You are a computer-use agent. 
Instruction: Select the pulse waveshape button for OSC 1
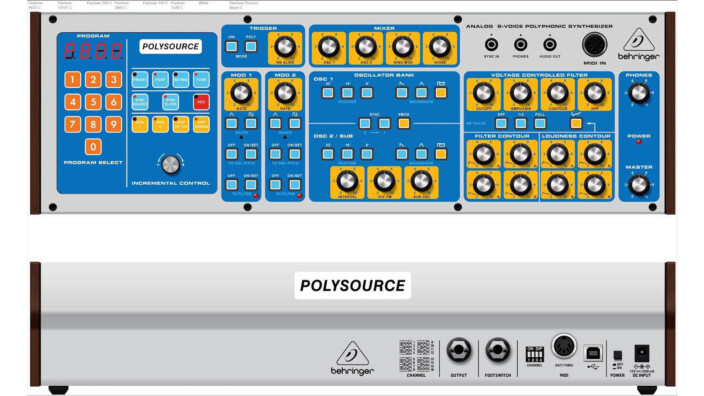click(x=441, y=92)
